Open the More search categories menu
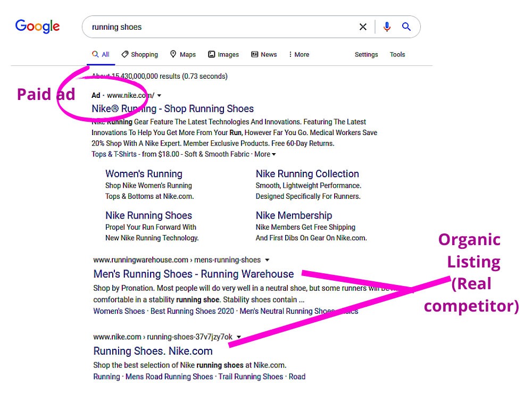Screen dimensions: 532x411 (298, 54)
